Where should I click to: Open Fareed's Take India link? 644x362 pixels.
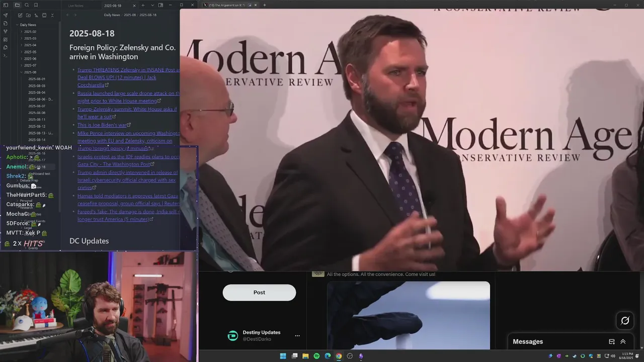click(128, 215)
